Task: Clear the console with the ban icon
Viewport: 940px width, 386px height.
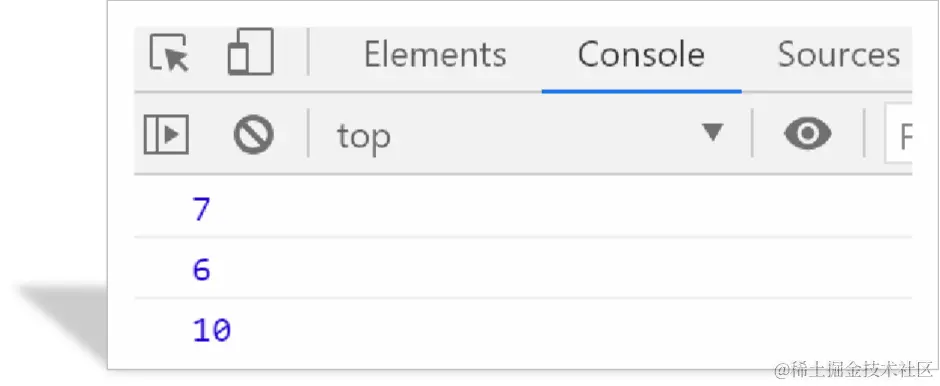Action: 254,135
